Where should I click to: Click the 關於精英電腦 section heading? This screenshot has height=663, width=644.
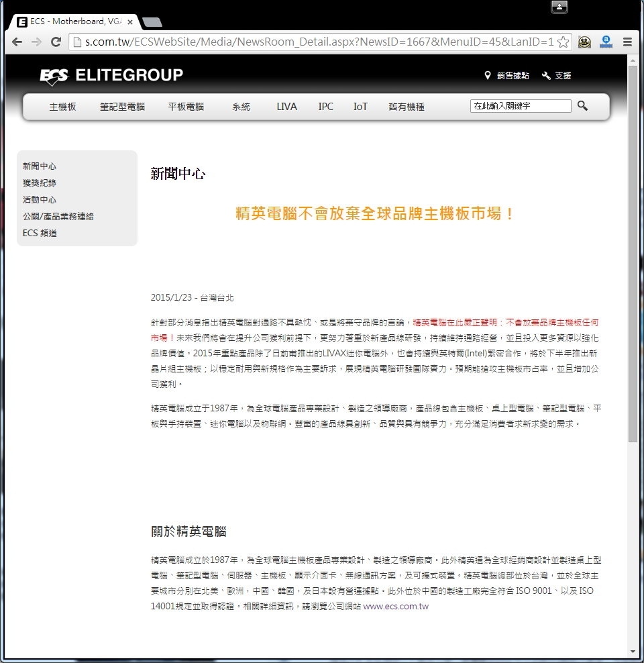coord(189,531)
